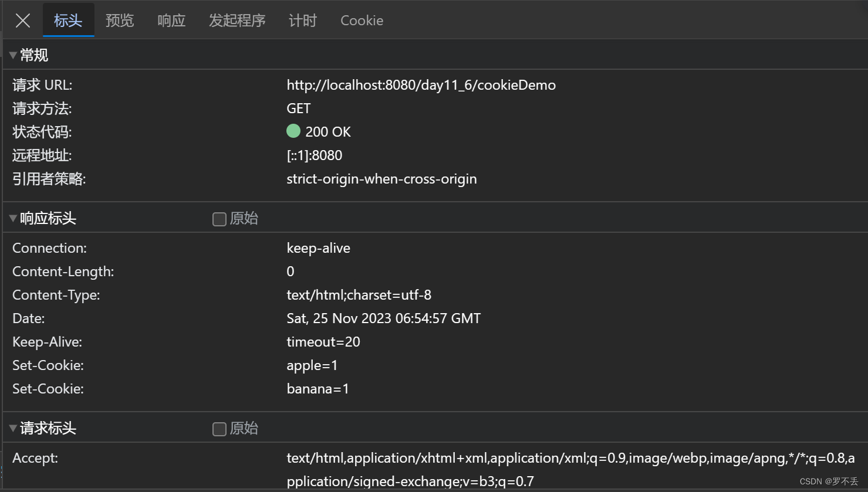
Task: Click the timeout=20 value
Action: (323, 342)
